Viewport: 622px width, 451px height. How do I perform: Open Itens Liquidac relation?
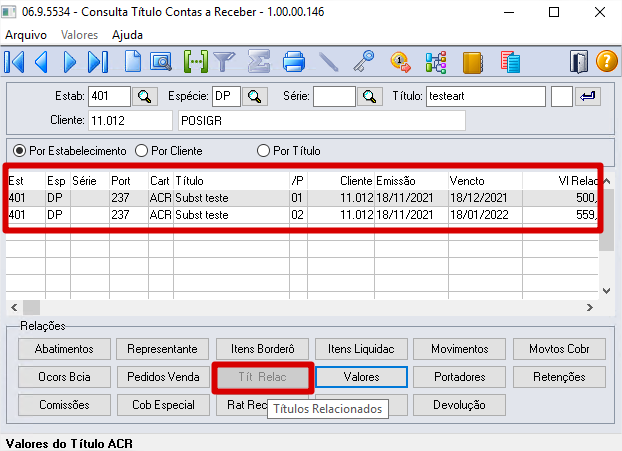pos(361,349)
